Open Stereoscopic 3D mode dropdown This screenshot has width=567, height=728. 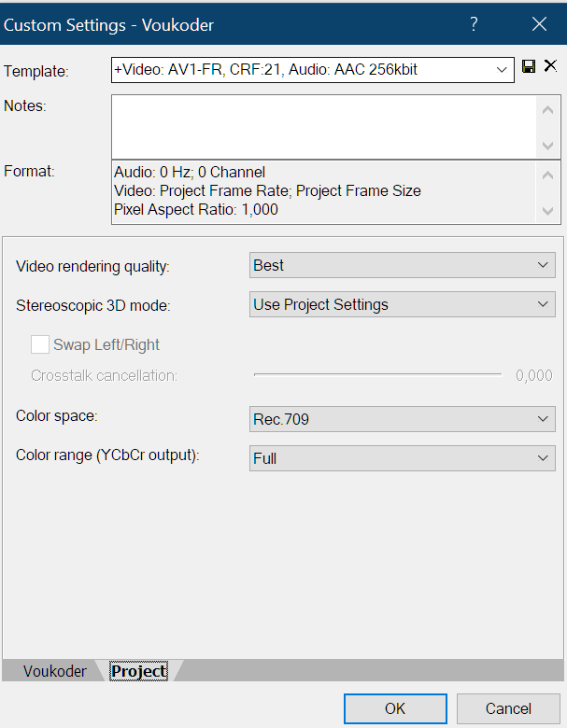click(403, 304)
